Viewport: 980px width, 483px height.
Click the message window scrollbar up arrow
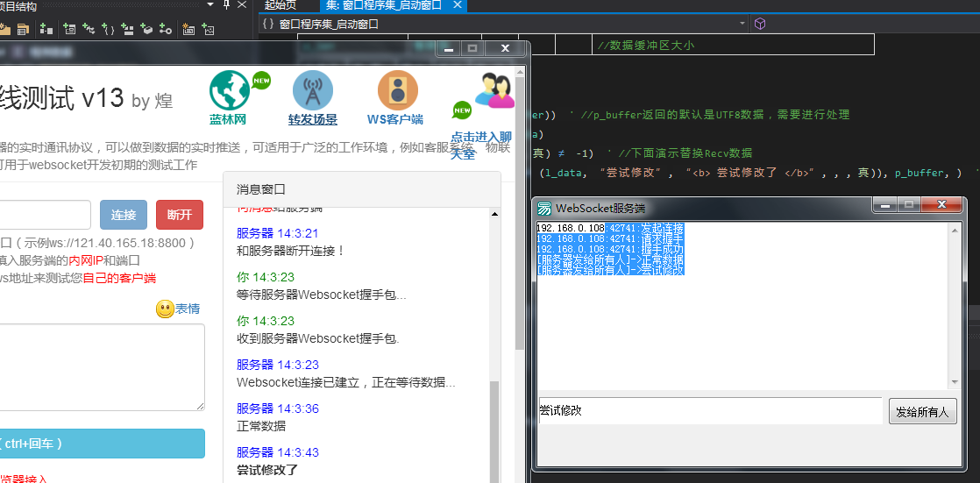click(494, 214)
